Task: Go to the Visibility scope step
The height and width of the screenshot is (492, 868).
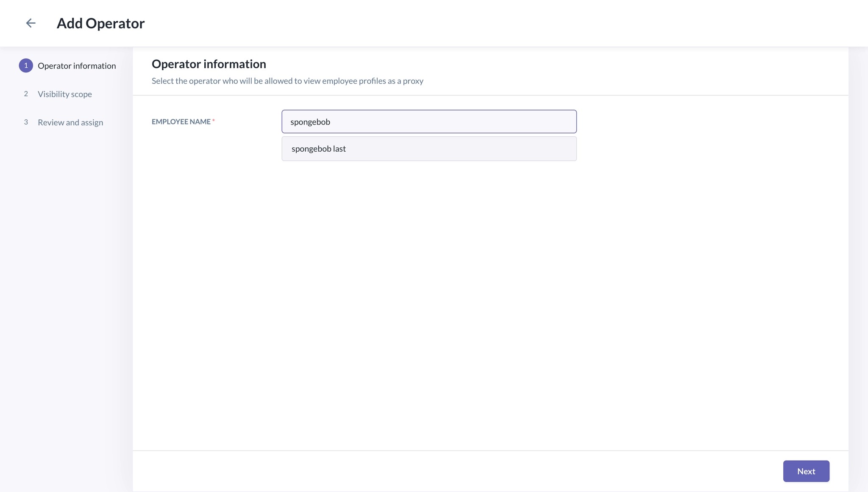Action: (x=65, y=94)
